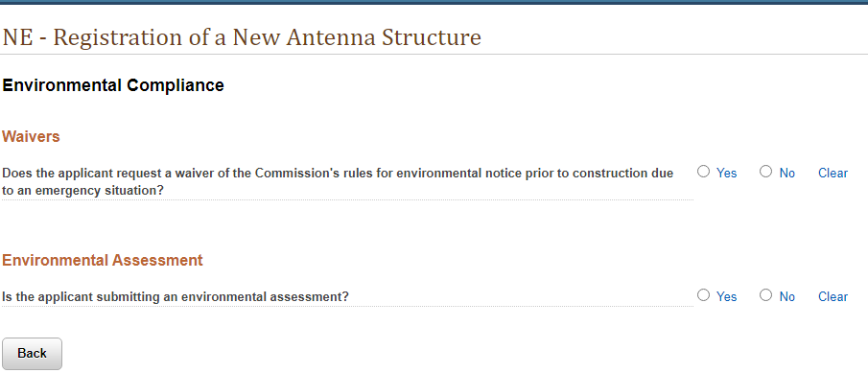Choose Yes radio circle for environmental assessment submission

point(703,295)
